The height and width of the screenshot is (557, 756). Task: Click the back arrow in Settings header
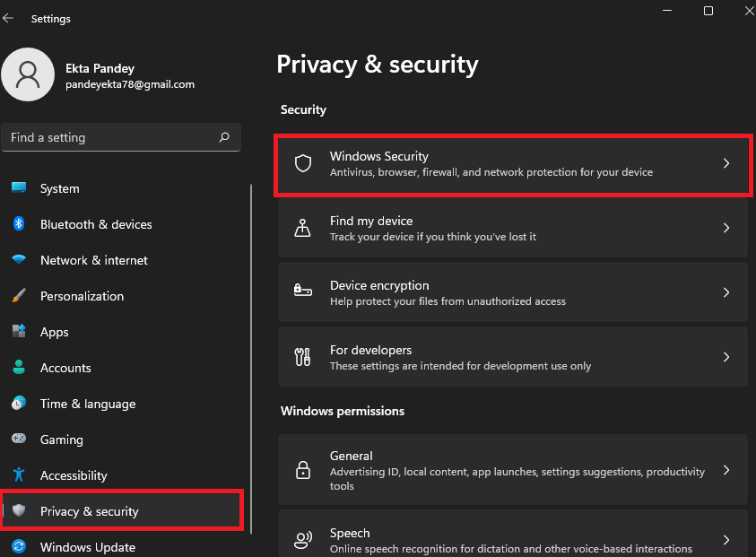pyautogui.click(x=9, y=18)
